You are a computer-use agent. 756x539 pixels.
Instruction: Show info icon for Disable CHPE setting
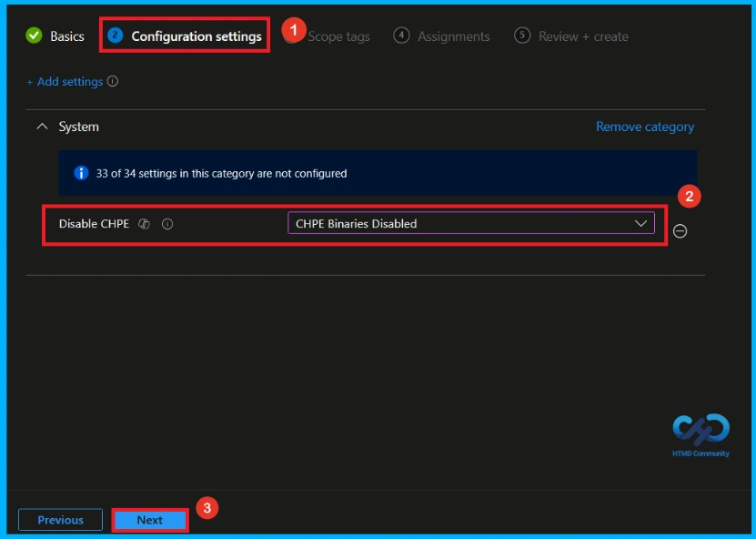(x=167, y=224)
